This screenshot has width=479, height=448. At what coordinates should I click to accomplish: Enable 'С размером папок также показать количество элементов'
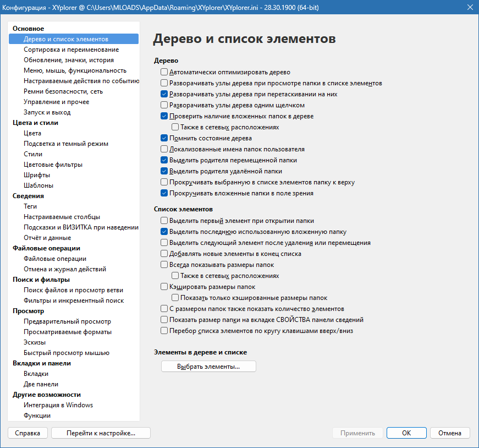[164, 309]
